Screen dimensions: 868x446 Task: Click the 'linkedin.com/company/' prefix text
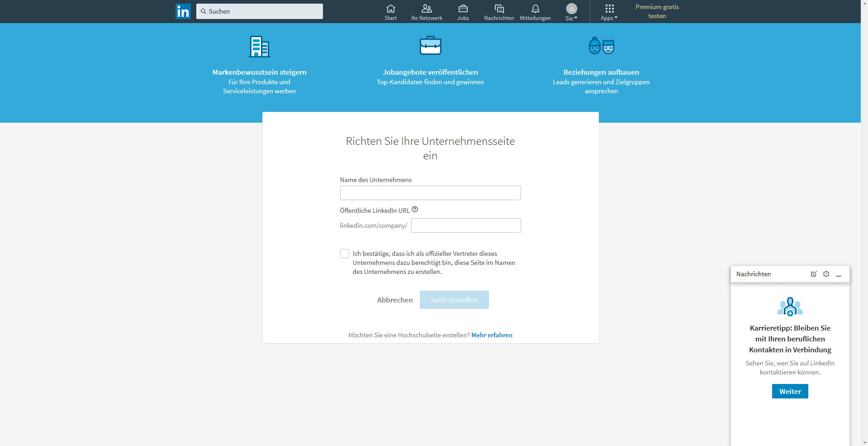374,225
